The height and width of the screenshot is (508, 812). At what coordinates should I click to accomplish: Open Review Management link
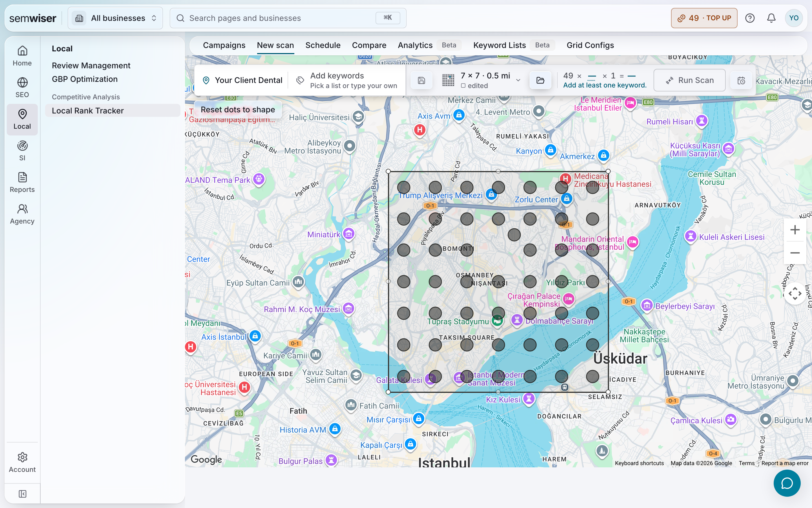[x=91, y=65]
